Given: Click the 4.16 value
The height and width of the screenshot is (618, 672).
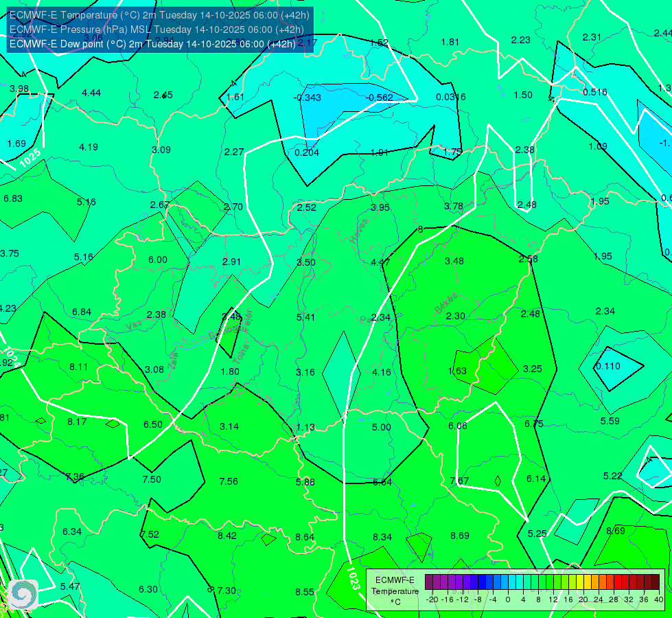Looking at the screenshot, I should (382, 372).
